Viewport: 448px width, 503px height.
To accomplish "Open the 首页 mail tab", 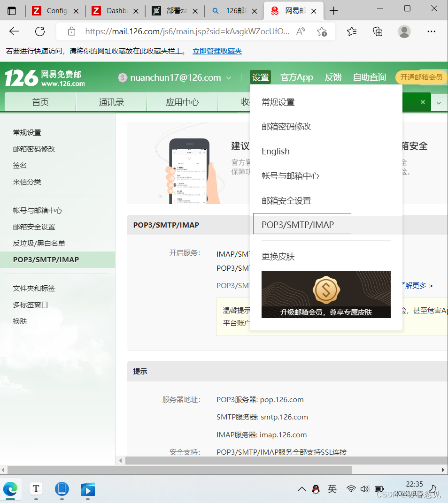I will coord(40,102).
